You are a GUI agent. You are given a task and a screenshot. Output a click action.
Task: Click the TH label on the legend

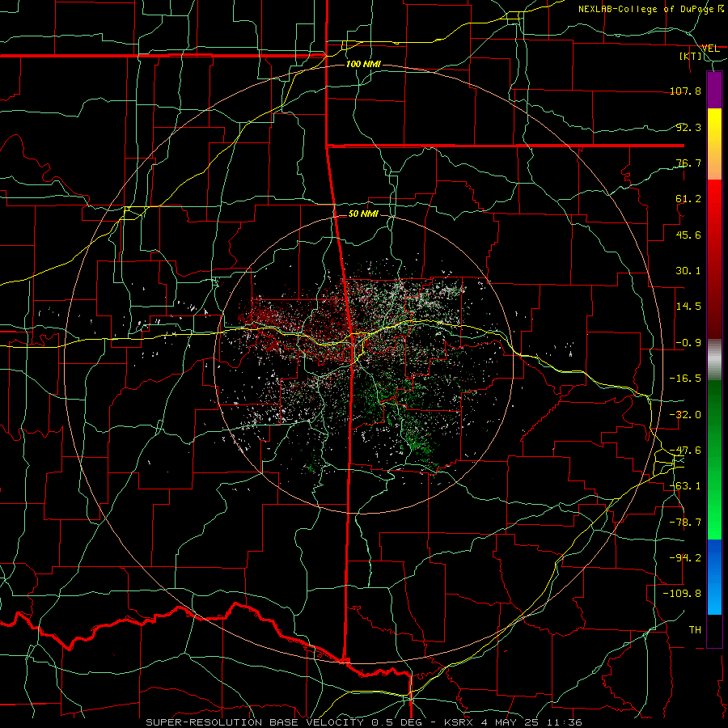(695, 630)
